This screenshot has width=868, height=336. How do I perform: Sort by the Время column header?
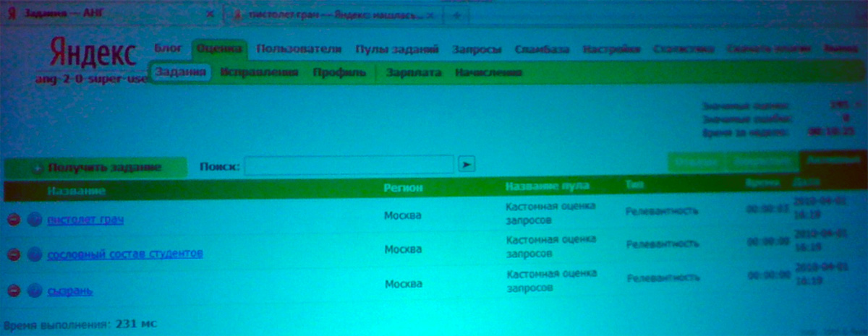763,184
